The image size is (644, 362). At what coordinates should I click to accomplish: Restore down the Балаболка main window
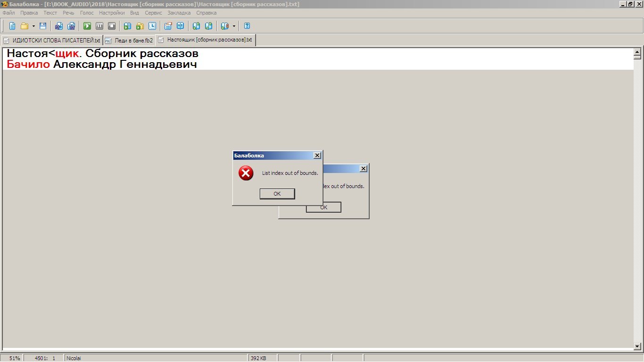coord(631,4)
